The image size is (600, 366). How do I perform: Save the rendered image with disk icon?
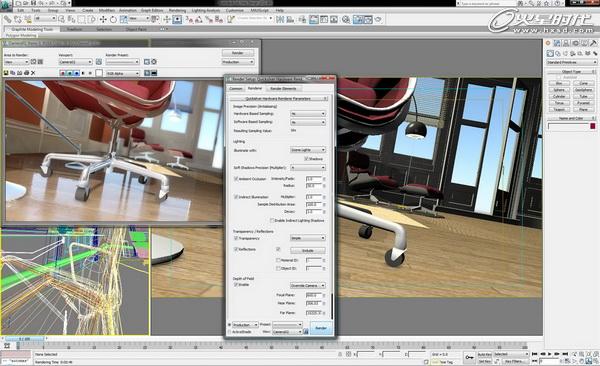[6, 73]
